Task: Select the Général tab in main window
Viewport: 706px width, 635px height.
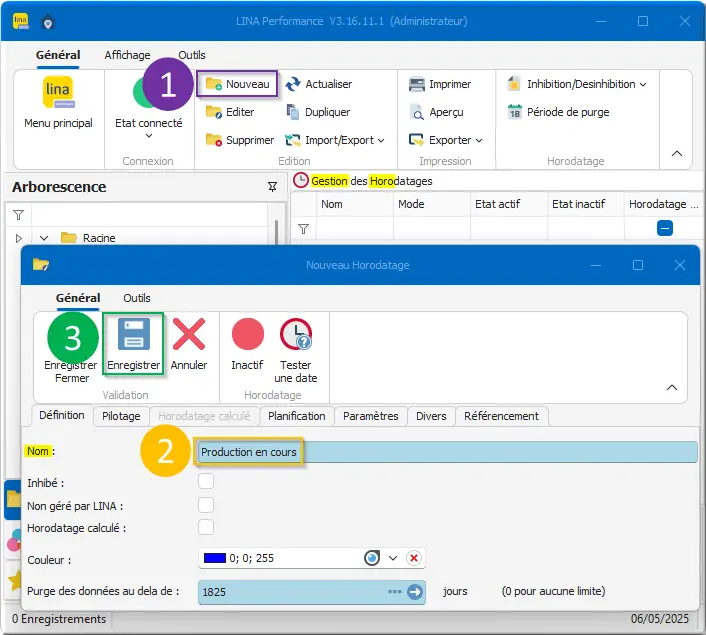Action: click(58, 55)
